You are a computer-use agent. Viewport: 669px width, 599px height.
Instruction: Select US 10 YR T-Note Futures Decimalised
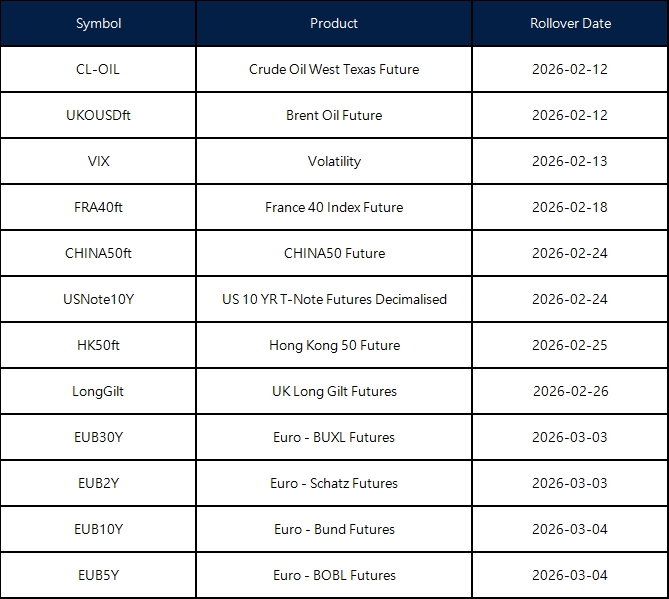[x=334, y=299]
